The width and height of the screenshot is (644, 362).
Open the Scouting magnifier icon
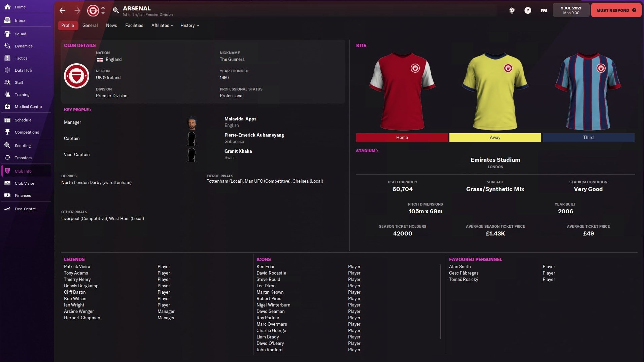7,145
